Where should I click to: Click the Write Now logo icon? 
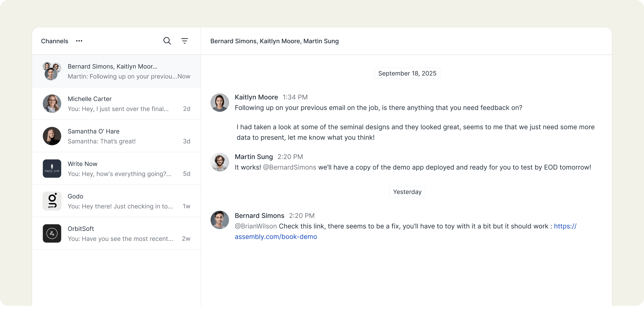pos(52,169)
